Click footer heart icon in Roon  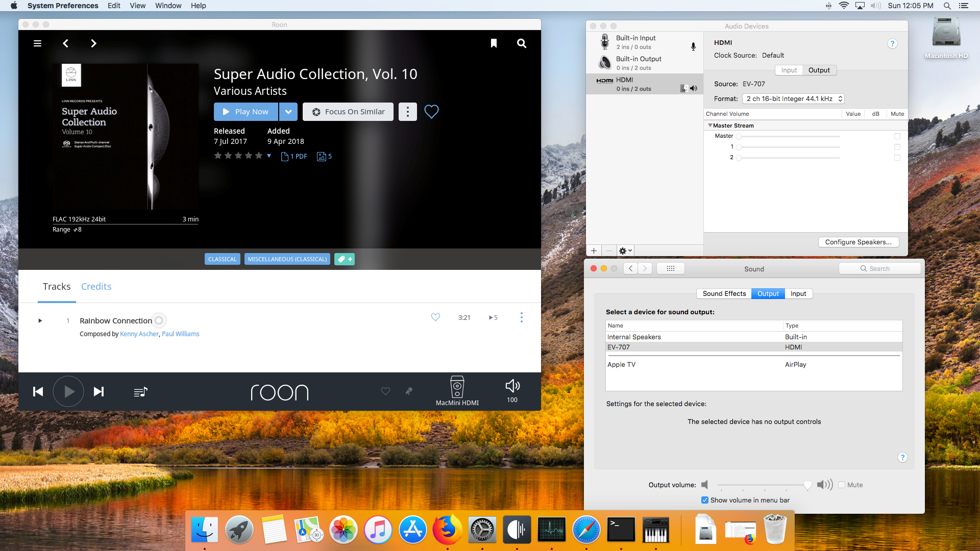385,391
